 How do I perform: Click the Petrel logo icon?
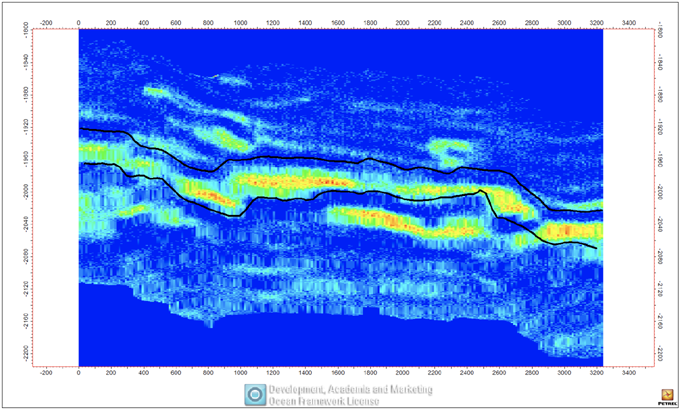click(x=667, y=396)
